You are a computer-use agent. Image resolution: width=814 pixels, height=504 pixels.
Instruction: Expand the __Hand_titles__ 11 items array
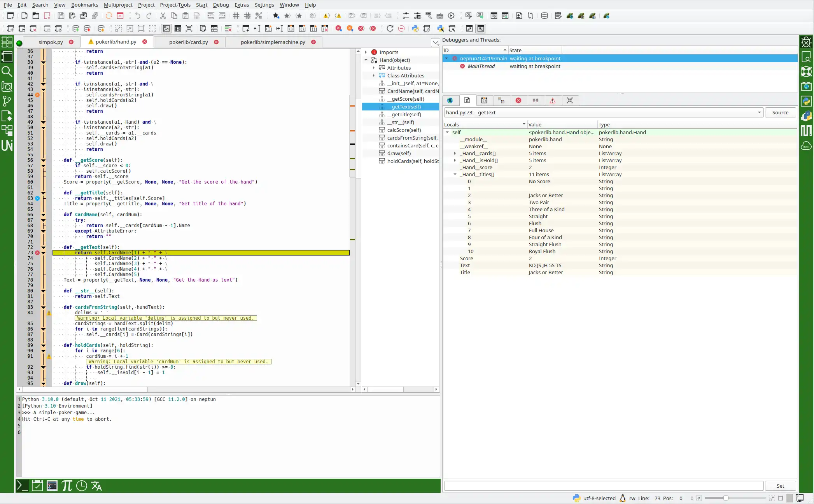point(455,174)
